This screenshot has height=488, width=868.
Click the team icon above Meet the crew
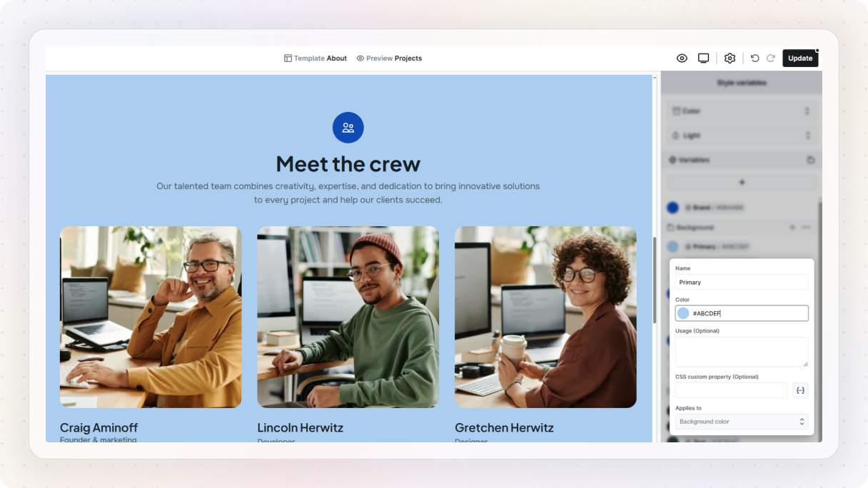pos(348,128)
